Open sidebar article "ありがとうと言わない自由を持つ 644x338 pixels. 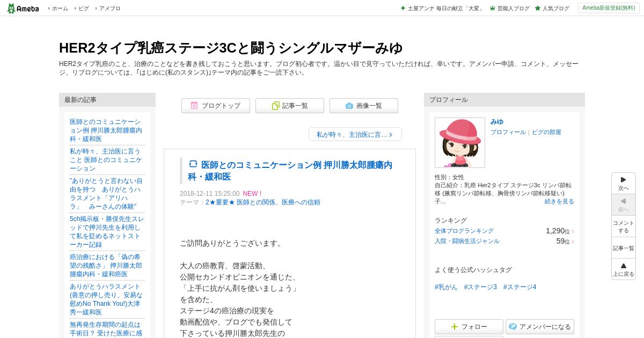click(106, 194)
